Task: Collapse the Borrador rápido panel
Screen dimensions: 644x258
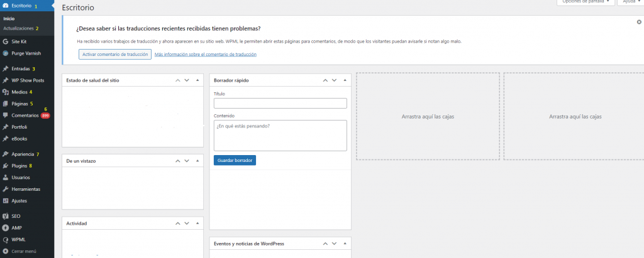Action: (x=345, y=80)
